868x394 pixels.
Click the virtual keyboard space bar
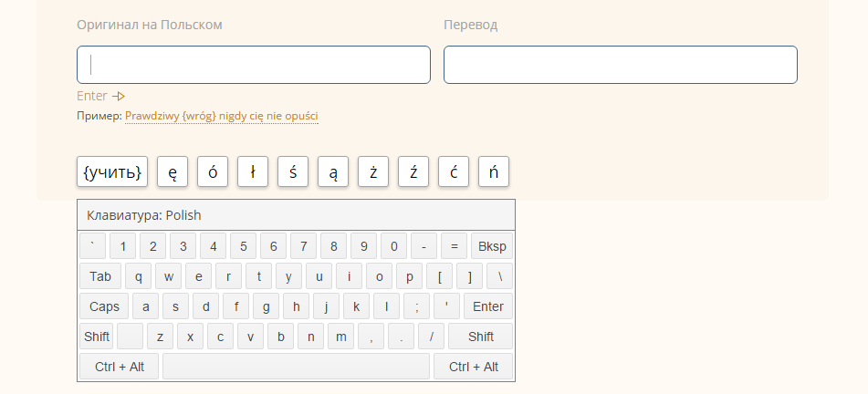(296, 367)
